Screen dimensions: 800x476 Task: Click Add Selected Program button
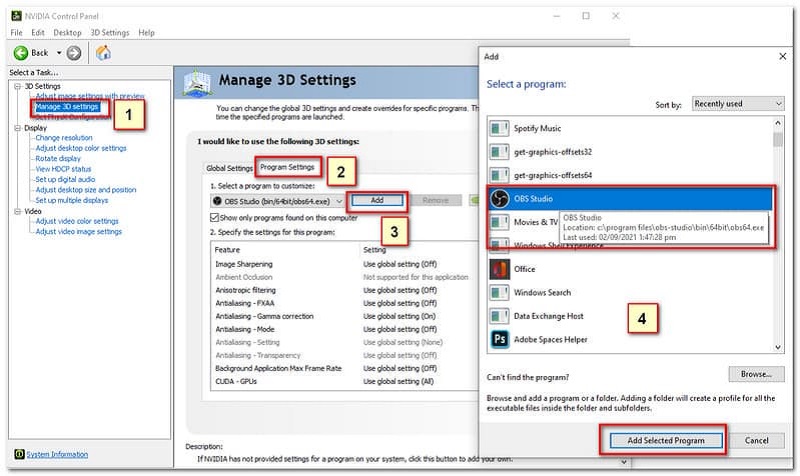point(666,441)
